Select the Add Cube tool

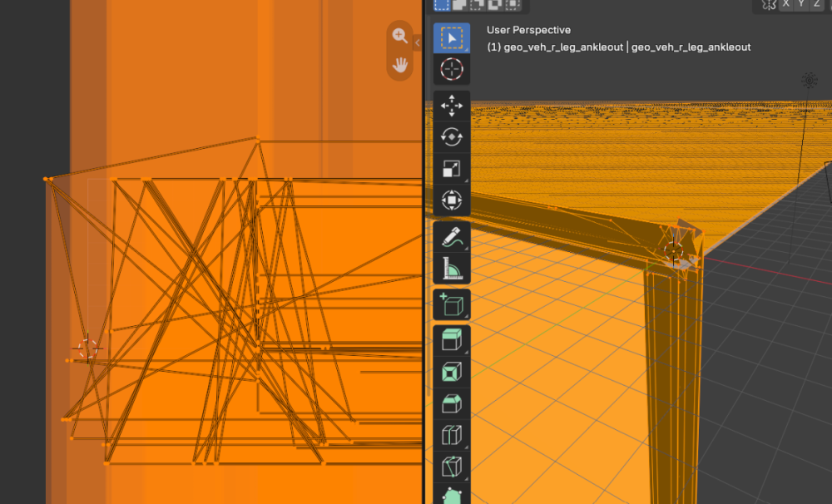[452, 304]
